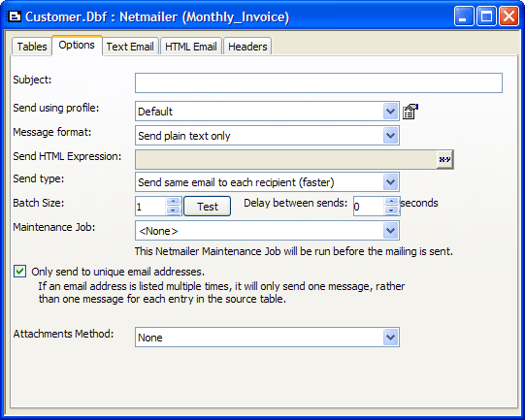Click the Send HTML Expression field
The height and width of the screenshot is (420, 525).
pos(286,160)
